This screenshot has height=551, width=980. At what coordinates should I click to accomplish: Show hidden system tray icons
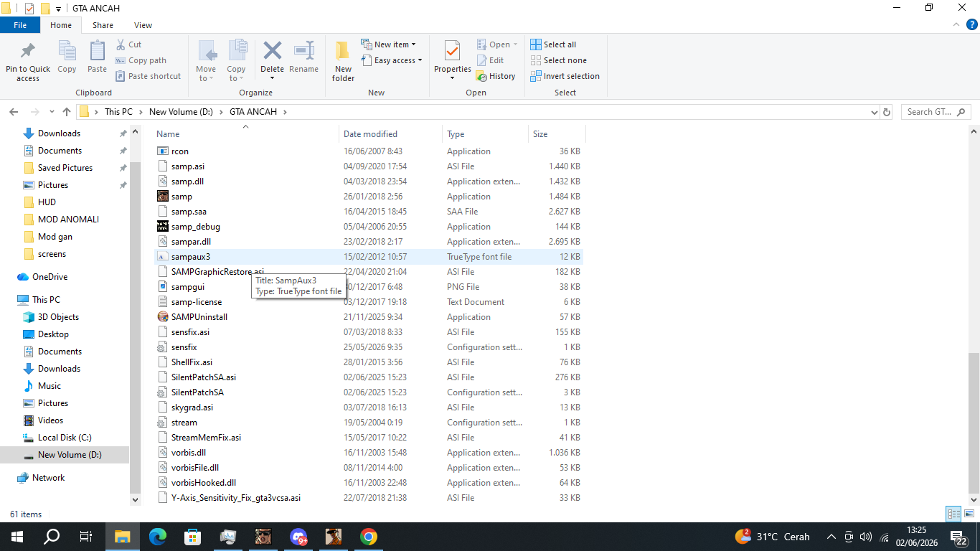tap(831, 537)
